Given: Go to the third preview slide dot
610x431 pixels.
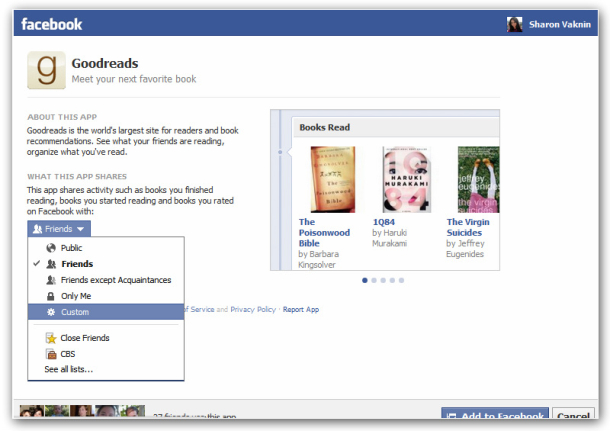Looking at the screenshot, I should coord(383,280).
